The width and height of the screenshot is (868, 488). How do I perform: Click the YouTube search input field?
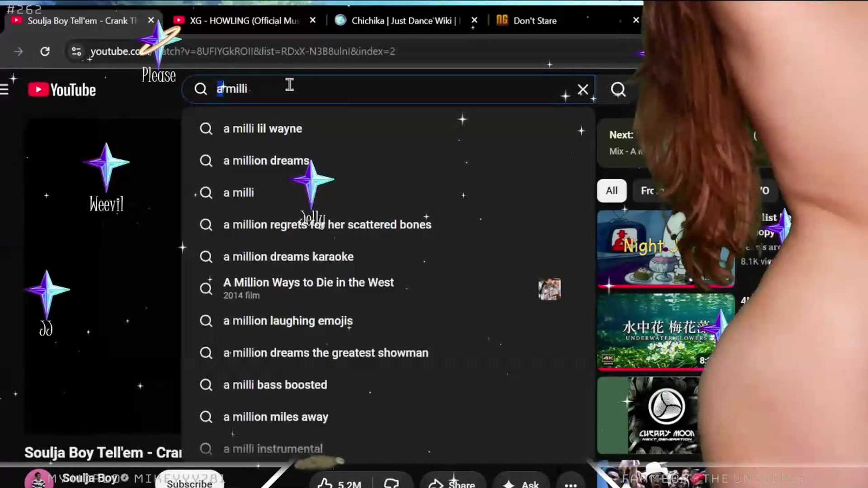pyautogui.click(x=389, y=89)
